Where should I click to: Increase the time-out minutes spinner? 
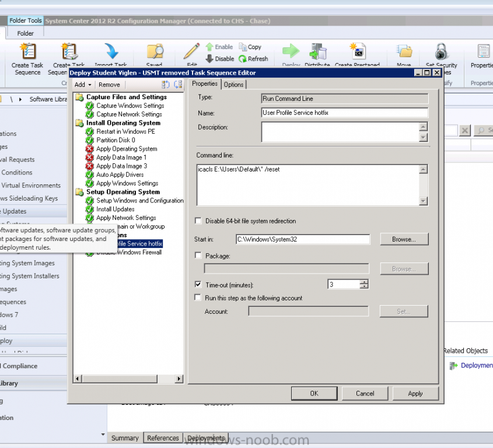click(x=364, y=282)
